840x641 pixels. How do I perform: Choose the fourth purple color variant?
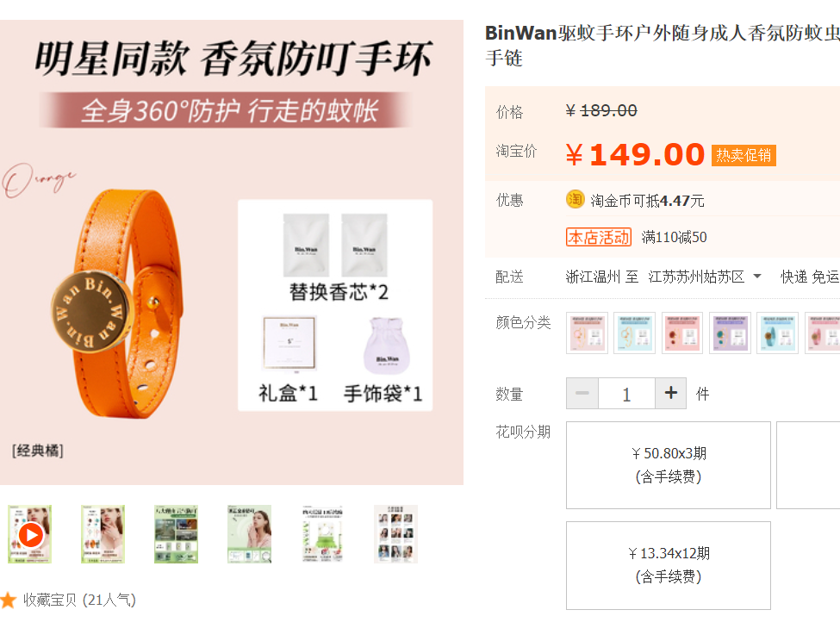pos(730,333)
